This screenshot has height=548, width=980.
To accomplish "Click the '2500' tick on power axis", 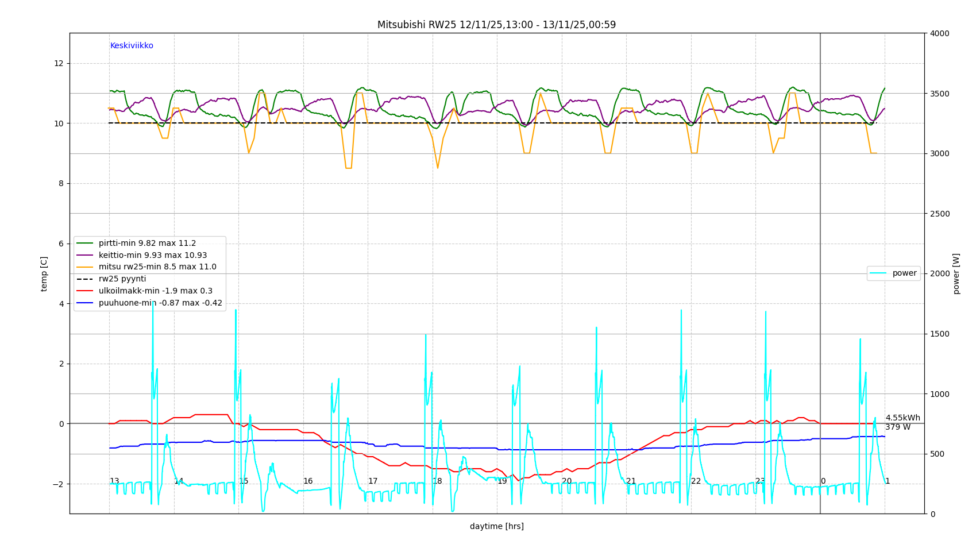I will (x=939, y=214).
